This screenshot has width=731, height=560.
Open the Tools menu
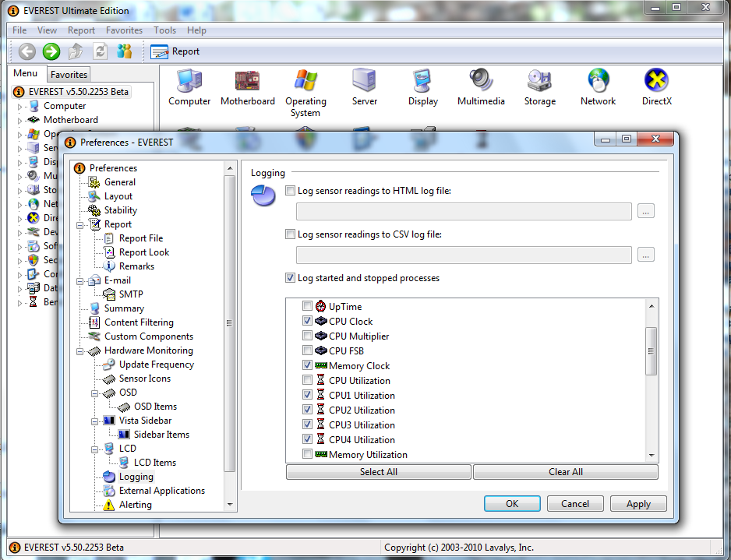(165, 30)
